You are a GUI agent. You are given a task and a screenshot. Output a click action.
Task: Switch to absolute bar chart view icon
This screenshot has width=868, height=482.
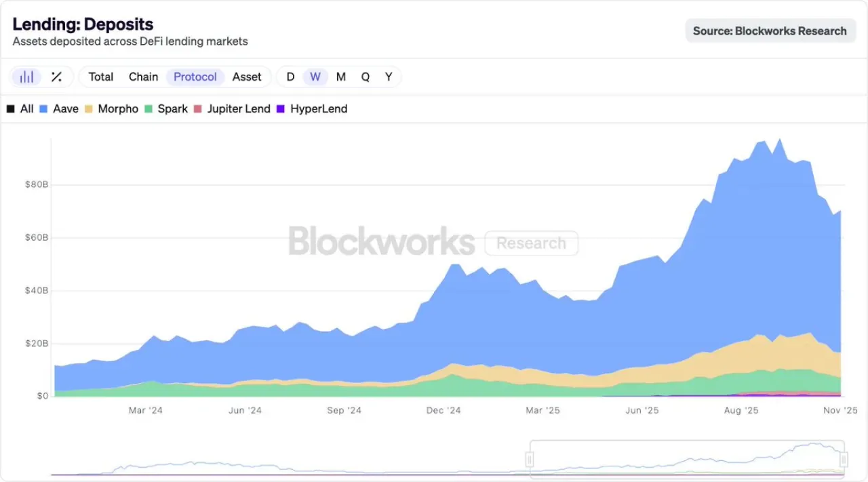point(26,77)
